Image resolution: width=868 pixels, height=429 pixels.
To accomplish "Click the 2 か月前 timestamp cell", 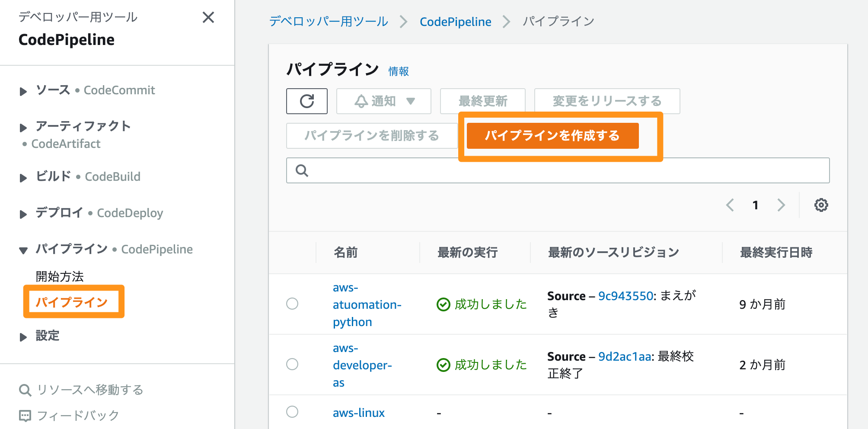I will 762,365.
